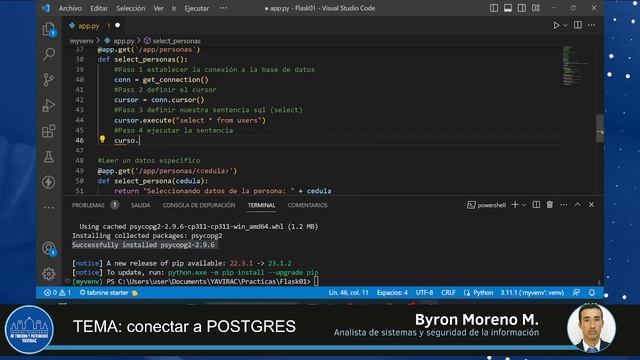Click errors and warnings status indicator

click(x=58, y=293)
